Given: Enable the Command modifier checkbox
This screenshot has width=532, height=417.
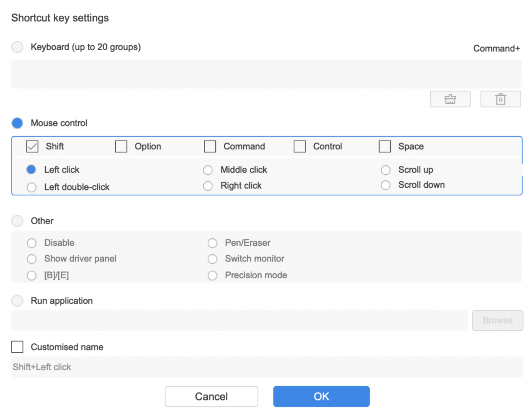Looking at the screenshot, I should (x=210, y=146).
